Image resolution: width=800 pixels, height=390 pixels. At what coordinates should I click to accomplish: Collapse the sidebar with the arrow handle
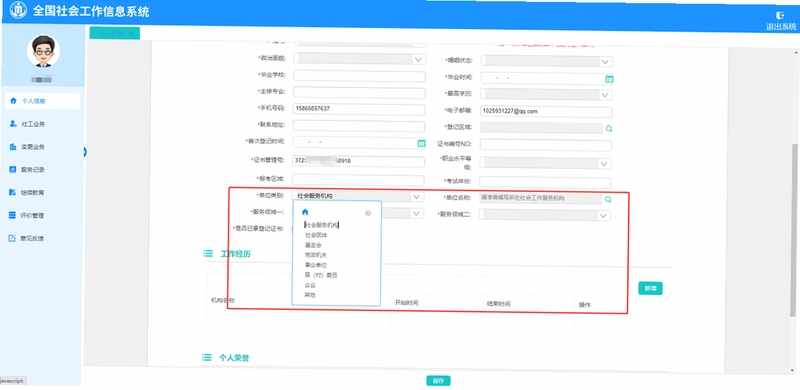[85, 152]
